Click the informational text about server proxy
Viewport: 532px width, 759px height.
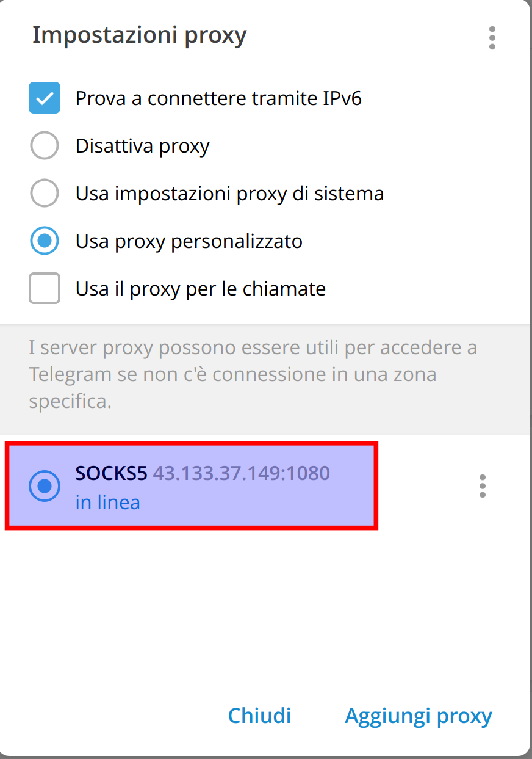coord(253,374)
